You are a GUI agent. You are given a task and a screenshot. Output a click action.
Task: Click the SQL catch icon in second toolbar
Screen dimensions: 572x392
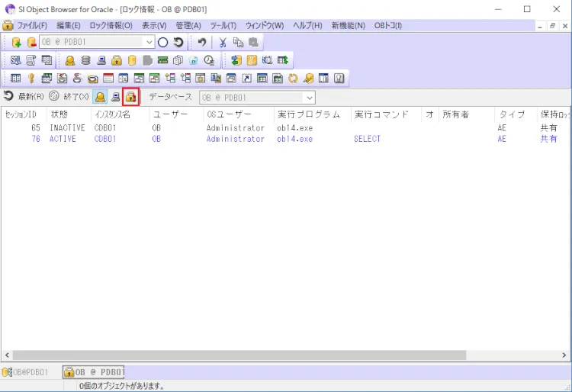267,60
